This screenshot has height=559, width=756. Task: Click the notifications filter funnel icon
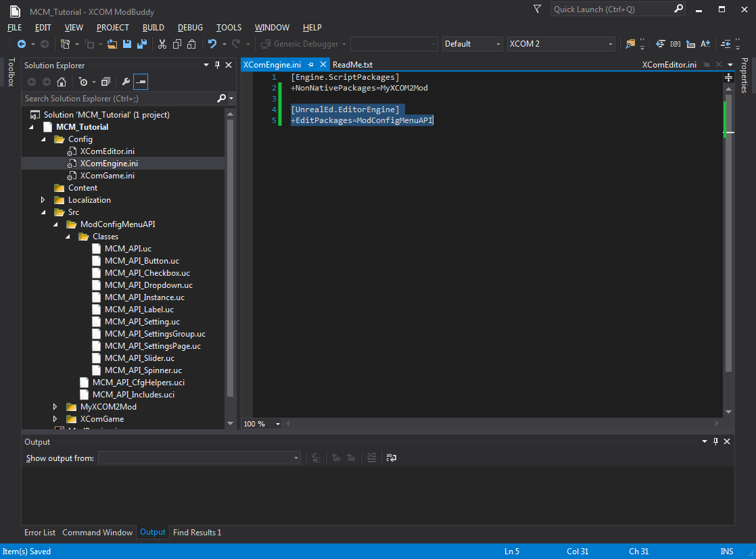click(x=537, y=9)
